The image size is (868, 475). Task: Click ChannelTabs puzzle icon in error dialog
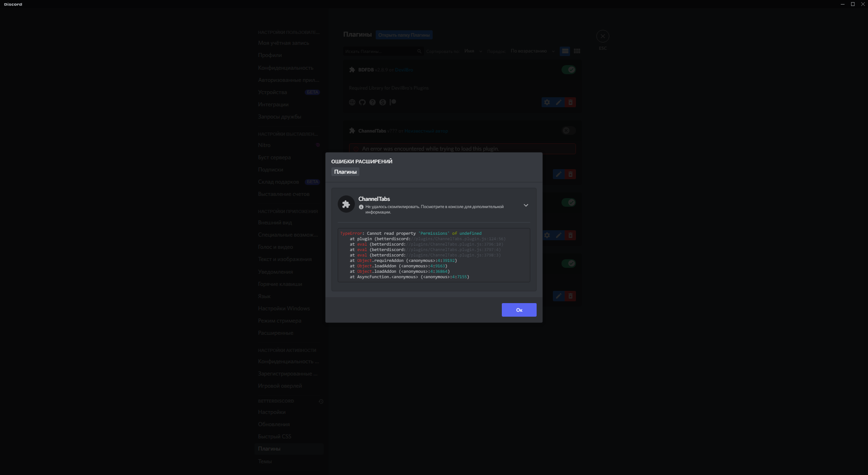pyautogui.click(x=346, y=204)
